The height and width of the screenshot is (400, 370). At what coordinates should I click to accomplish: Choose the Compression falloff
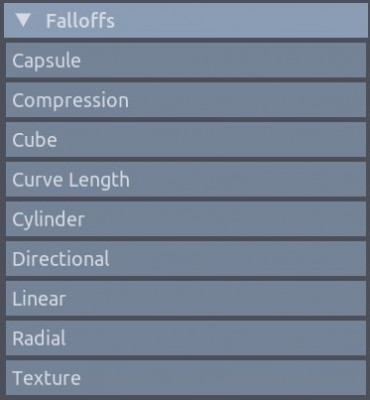point(186,100)
